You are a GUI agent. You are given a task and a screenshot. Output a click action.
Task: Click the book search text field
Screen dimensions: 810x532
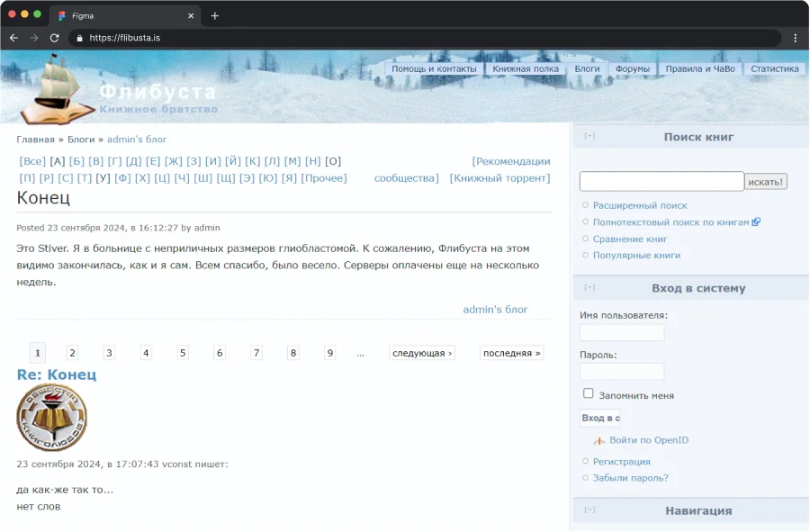[661, 181]
